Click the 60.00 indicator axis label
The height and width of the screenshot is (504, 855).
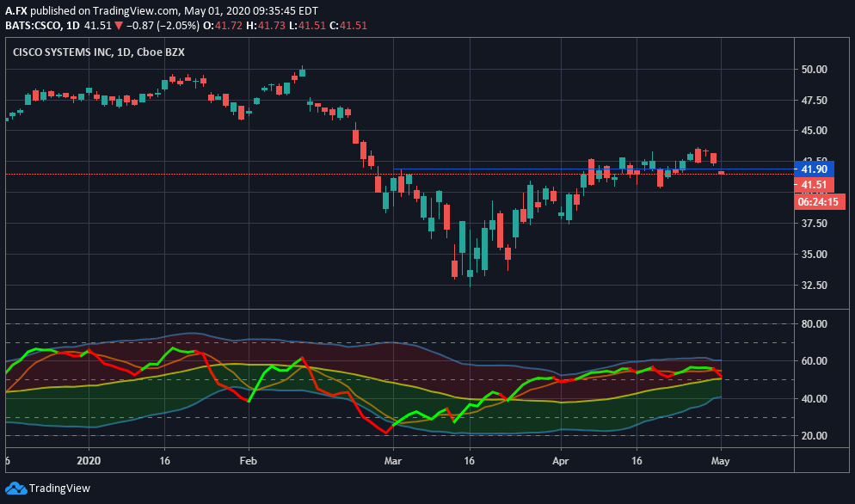(814, 361)
